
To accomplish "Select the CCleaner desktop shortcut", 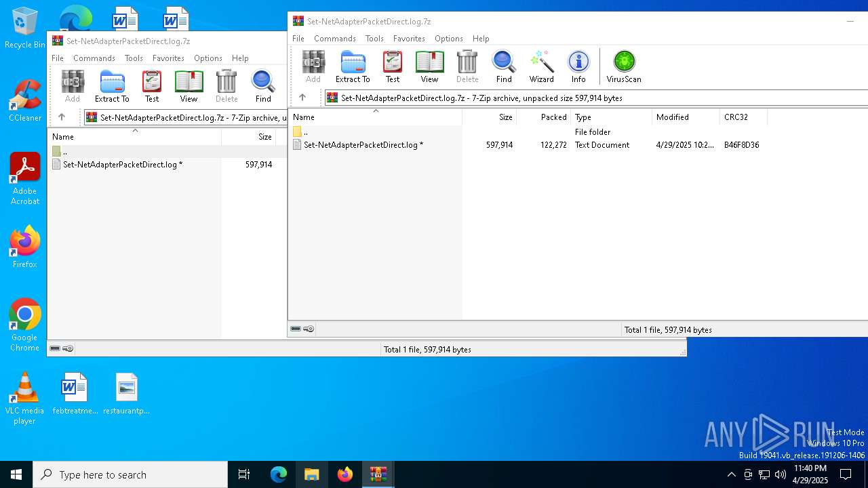I will pyautogui.click(x=24, y=100).
